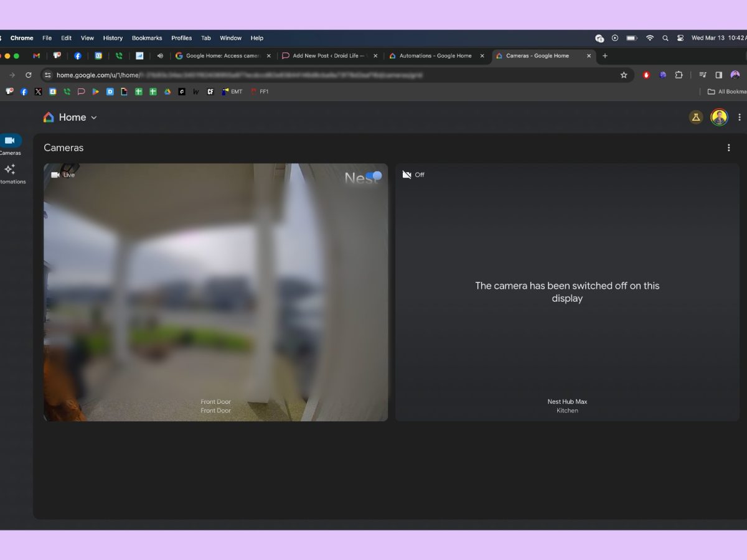
Task: Open Chrome side panel icon
Action: [x=718, y=75]
